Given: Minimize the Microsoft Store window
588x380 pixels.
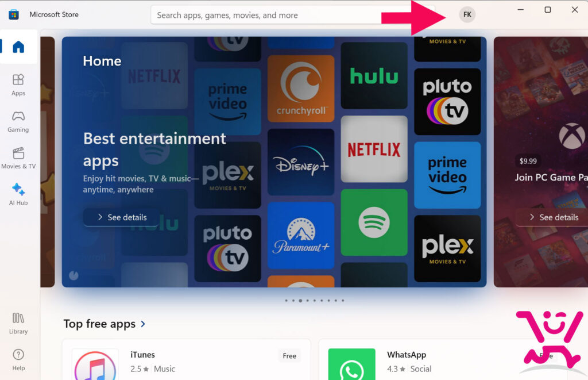Looking at the screenshot, I should pyautogui.click(x=520, y=10).
